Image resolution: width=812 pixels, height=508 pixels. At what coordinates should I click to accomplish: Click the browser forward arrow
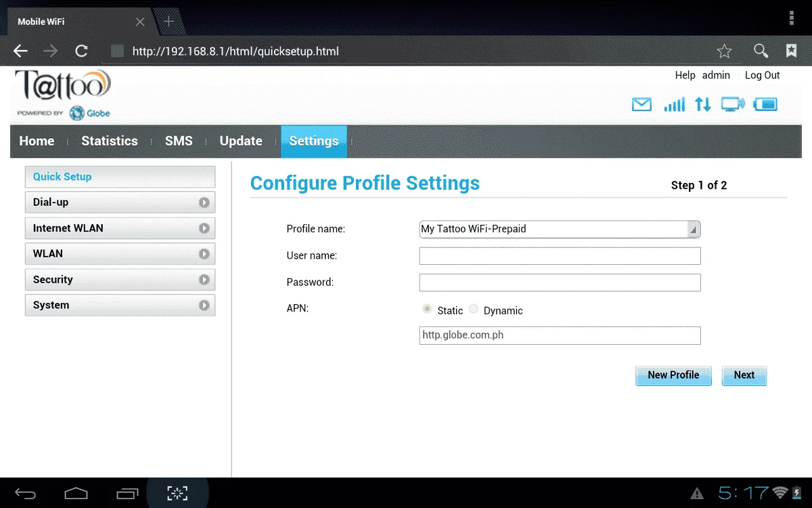(x=51, y=51)
